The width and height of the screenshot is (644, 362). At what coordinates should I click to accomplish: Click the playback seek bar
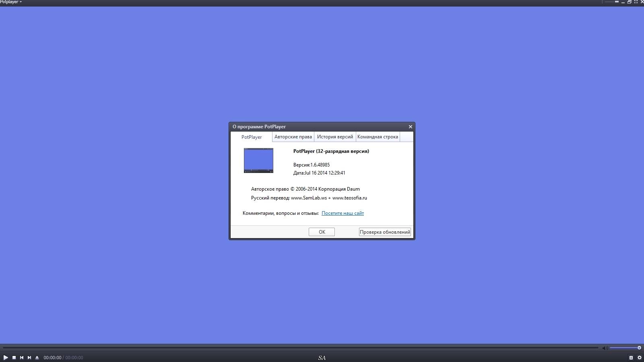click(x=301, y=348)
